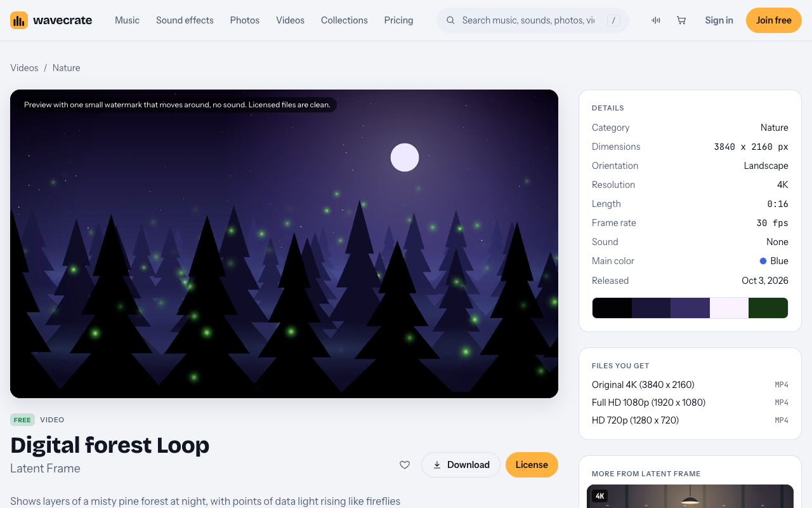Open the Music menu

(127, 20)
